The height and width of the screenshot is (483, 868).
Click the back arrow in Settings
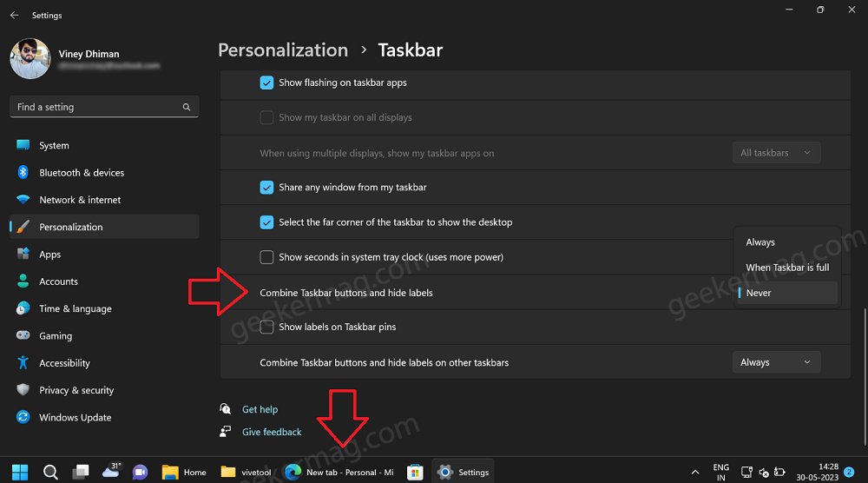tap(15, 16)
